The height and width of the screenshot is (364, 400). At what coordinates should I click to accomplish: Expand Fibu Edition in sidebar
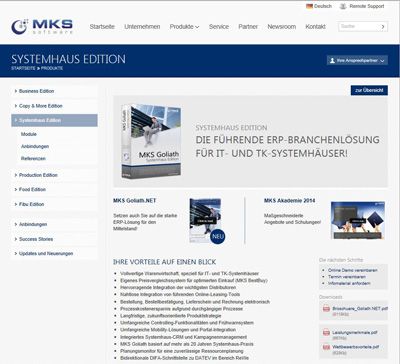pyautogui.click(x=54, y=204)
